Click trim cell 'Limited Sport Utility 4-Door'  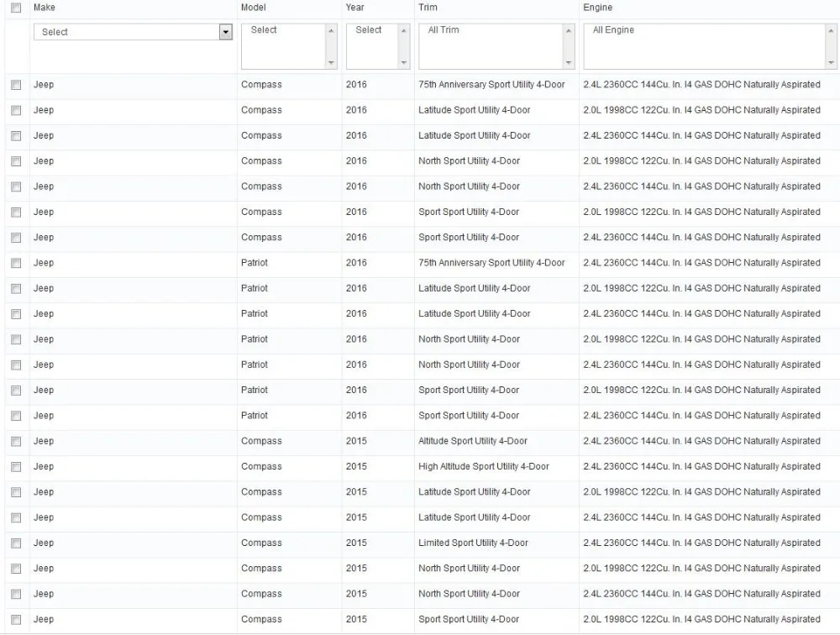tap(473, 543)
